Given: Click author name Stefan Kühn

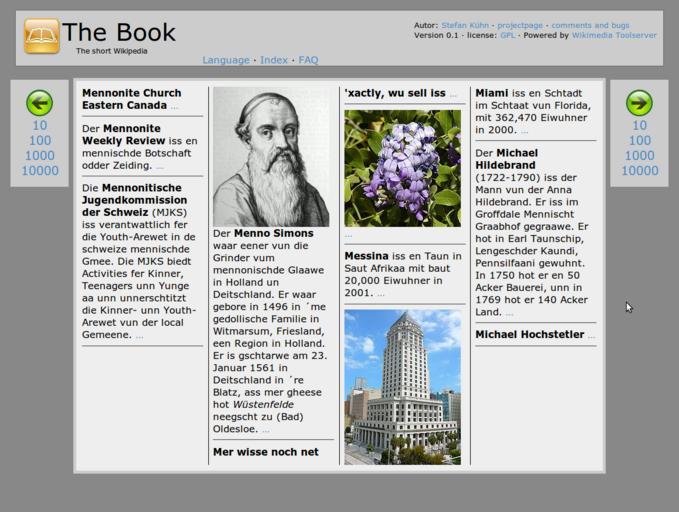Looking at the screenshot, I should (466, 25).
